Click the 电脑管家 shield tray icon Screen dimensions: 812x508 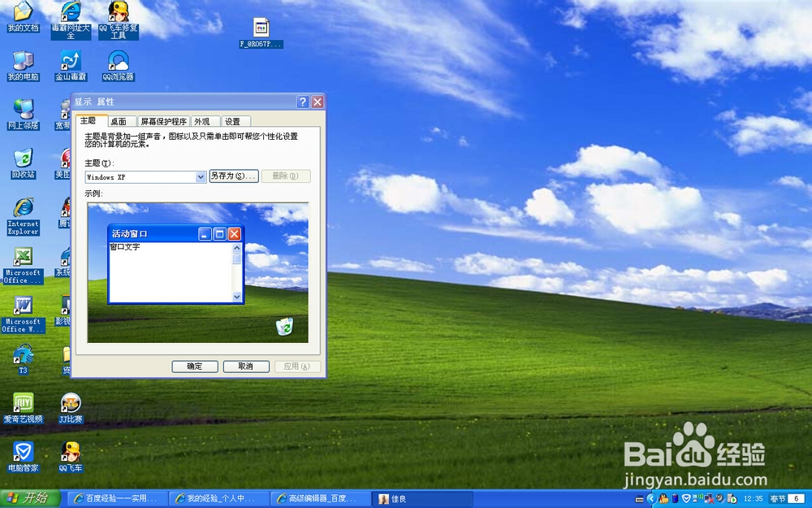tap(686, 498)
